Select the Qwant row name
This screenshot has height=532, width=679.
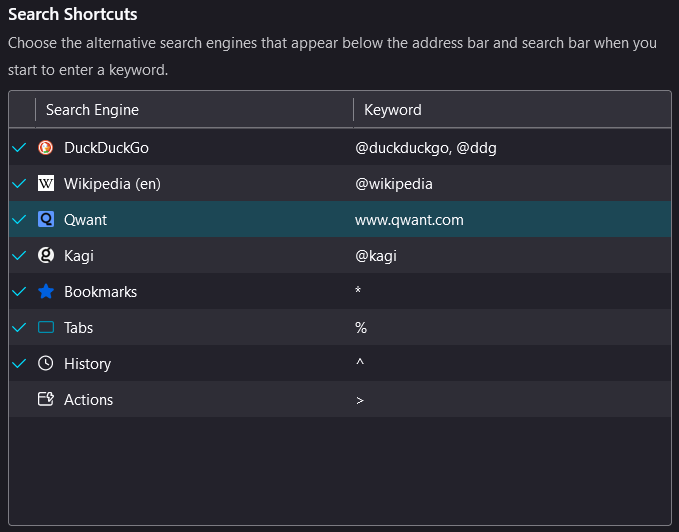(85, 220)
